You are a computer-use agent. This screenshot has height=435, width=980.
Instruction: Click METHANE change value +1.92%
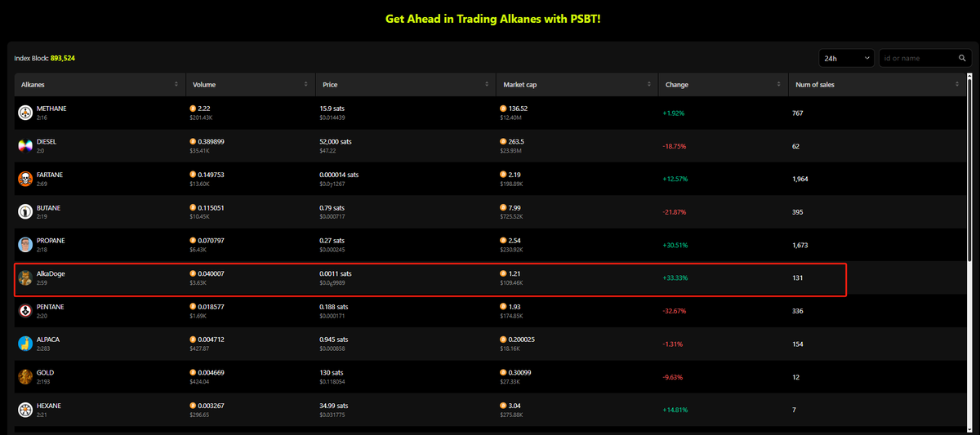tap(674, 113)
